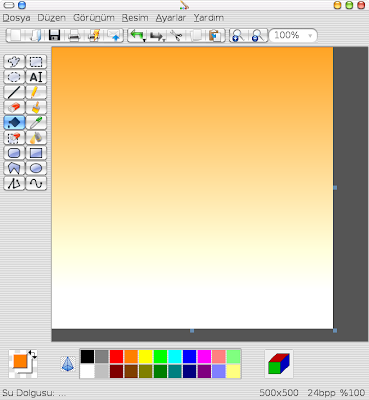Choose the white palette swatch
Screen dimensions: 369x400
(87, 371)
